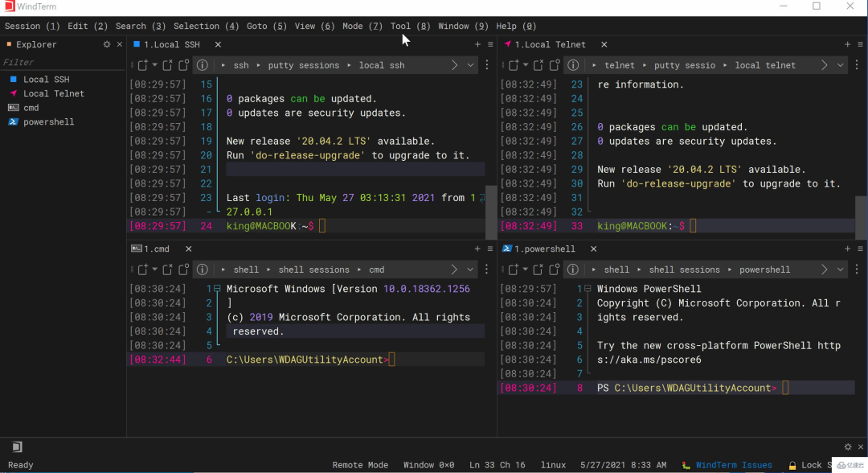
Task: Add new tab in Local Telnet pane
Action: [x=848, y=45]
